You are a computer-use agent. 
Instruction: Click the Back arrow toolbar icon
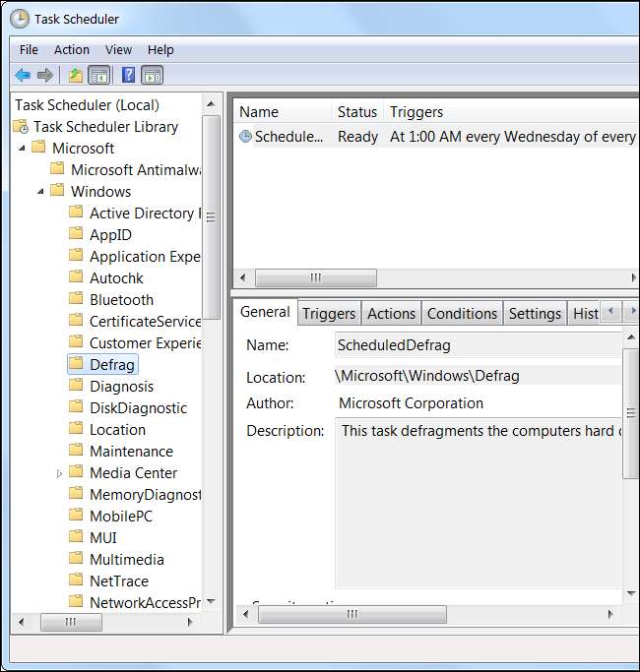click(22, 75)
